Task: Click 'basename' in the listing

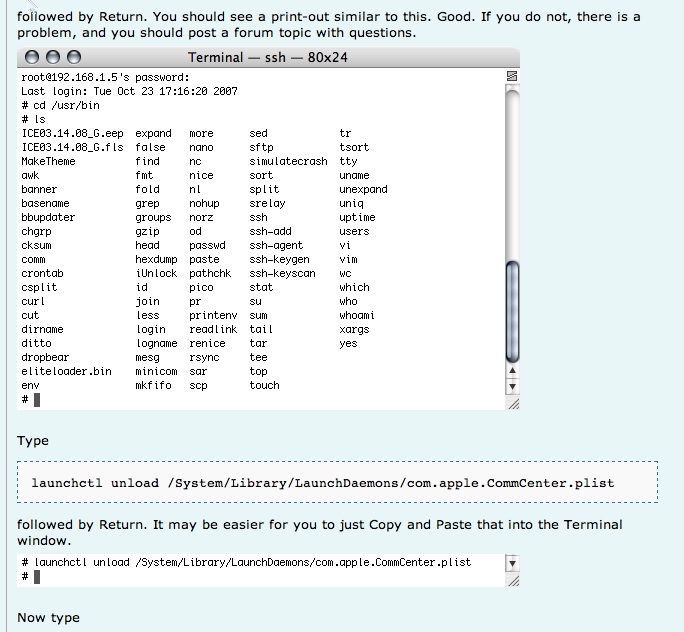Action: tap(45, 203)
